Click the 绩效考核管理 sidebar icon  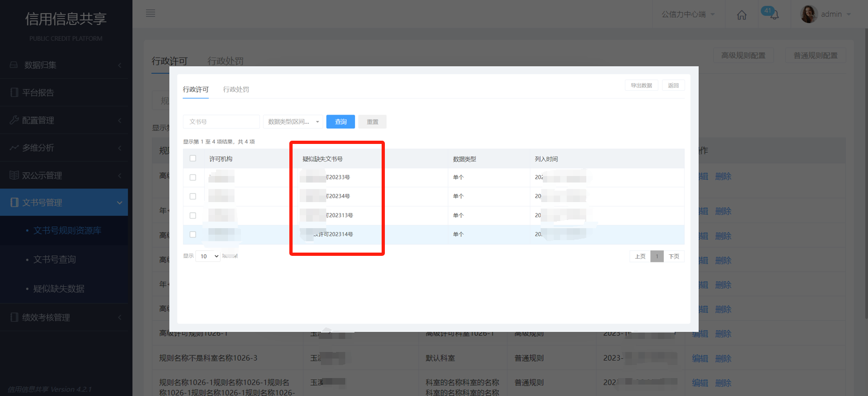[x=14, y=317]
